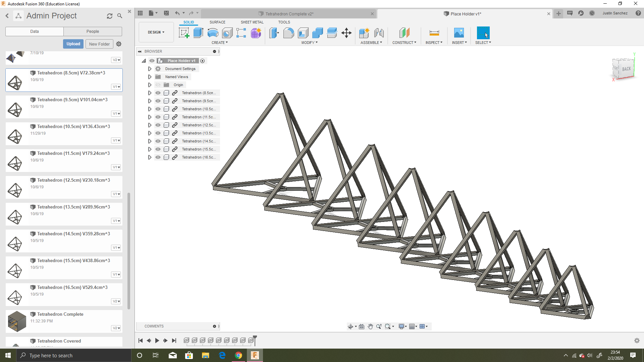Activate Place Holder v1 component radio
644x362 pixels.
(x=203, y=61)
